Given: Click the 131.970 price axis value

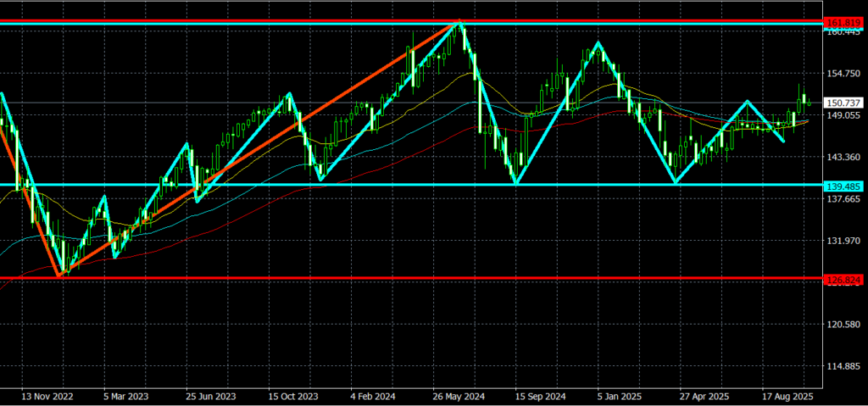Looking at the screenshot, I should 845,241.
